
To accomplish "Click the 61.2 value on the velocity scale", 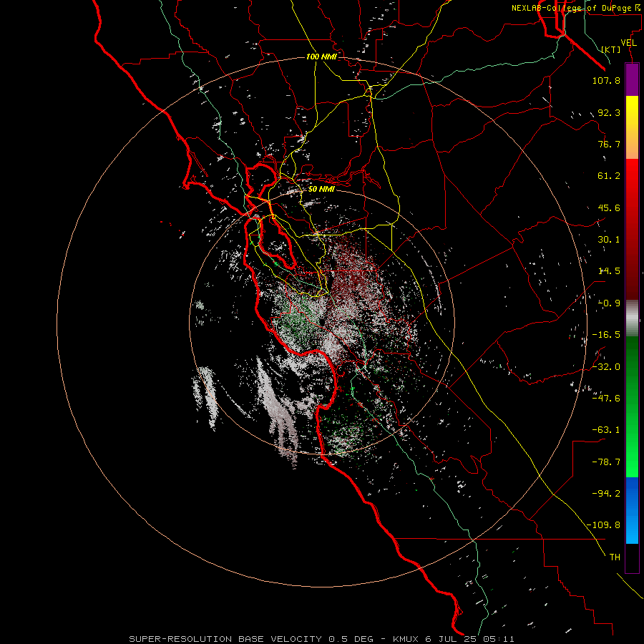I will click(609, 176).
